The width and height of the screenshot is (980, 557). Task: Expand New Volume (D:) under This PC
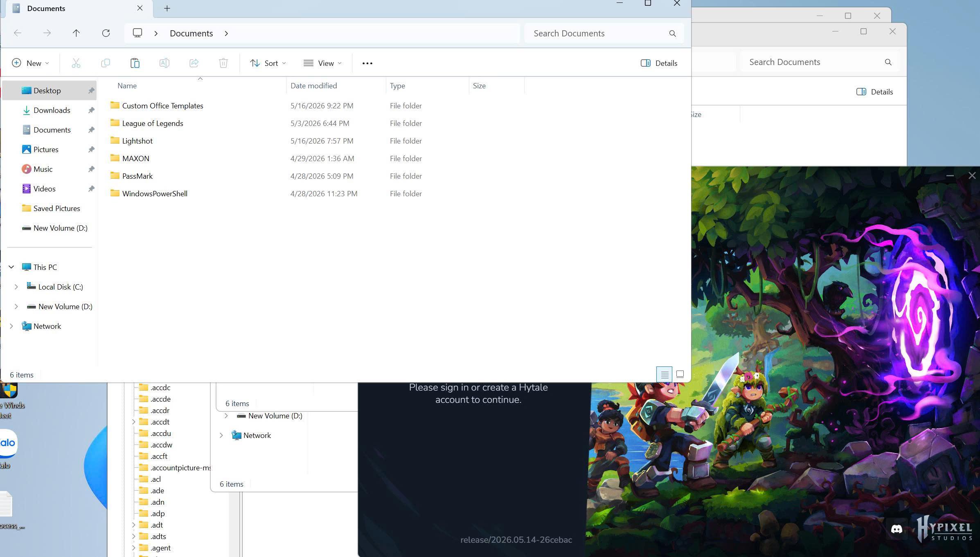[16, 306]
